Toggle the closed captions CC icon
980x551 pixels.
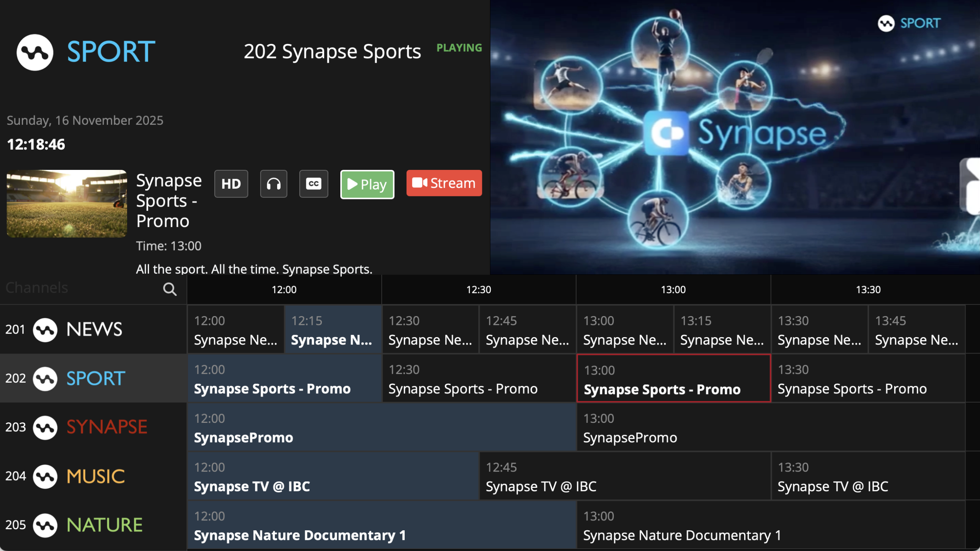[x=313, y=184]
